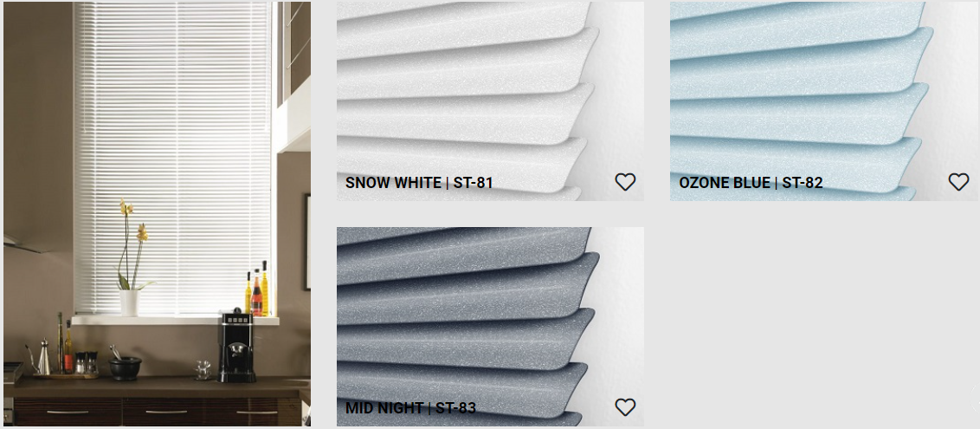Choose the Mid Night grey slat image
The width and height of the screenshot is (980, 429).
click(x=490, y=327)
